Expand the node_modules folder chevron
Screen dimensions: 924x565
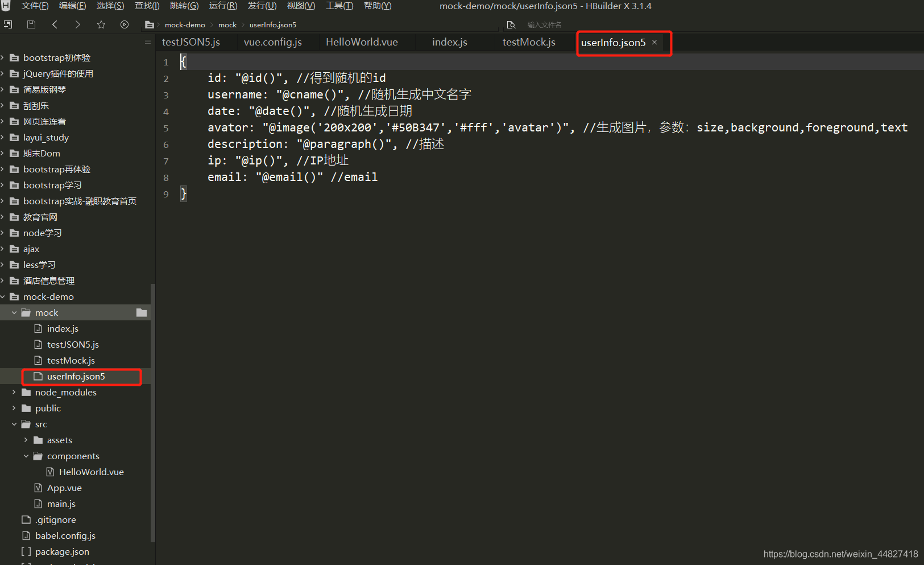click(14, 392)
